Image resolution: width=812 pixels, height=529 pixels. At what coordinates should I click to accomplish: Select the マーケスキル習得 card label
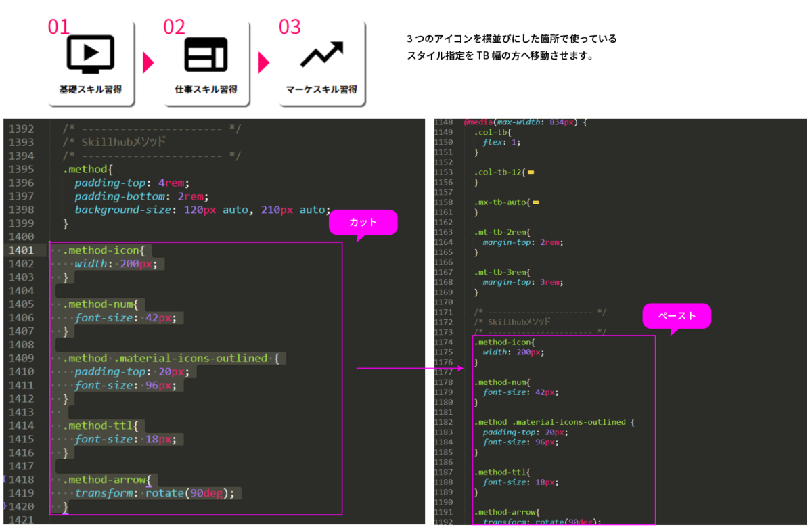tap(321, 89)
